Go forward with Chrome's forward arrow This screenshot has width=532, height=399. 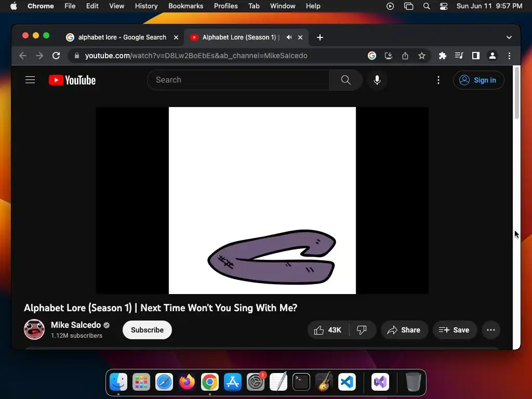(39, 56)
